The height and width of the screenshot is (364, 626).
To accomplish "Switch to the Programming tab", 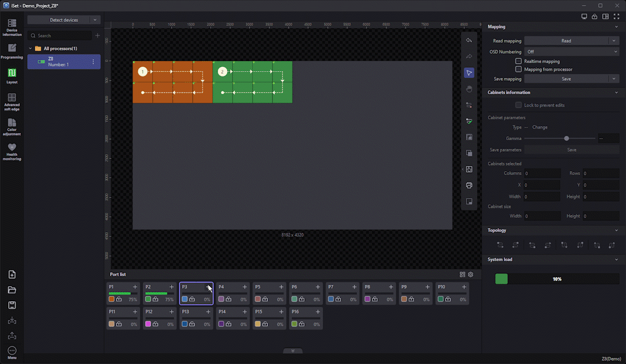I will 11,51.
